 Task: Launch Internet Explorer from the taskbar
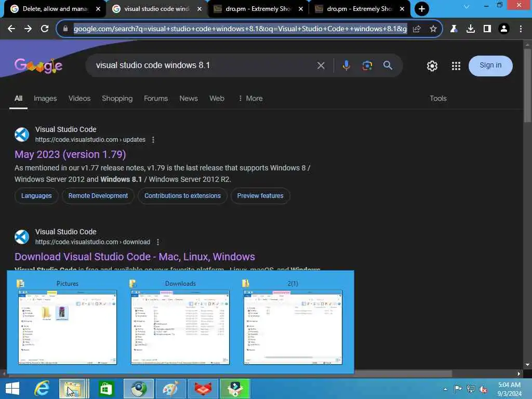coord(42,389)
